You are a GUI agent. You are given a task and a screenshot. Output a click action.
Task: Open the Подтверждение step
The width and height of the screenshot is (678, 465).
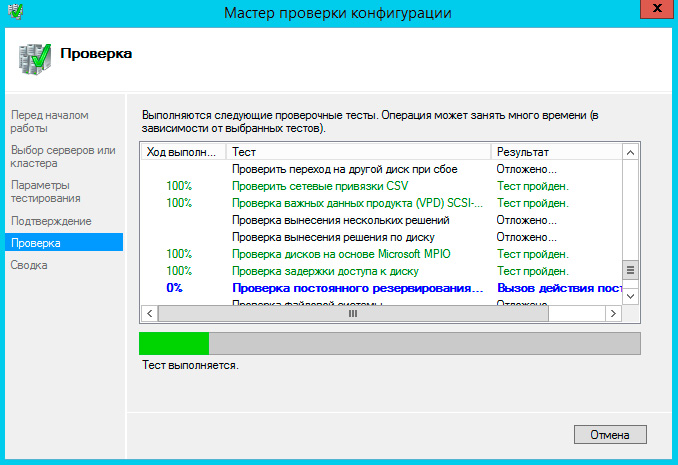[51, 221]
